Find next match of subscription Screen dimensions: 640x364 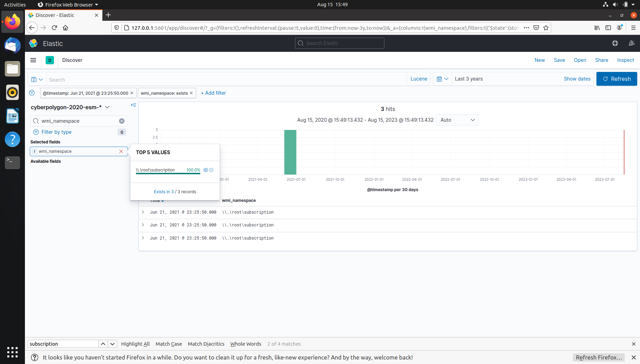click(x=112, y=344)
